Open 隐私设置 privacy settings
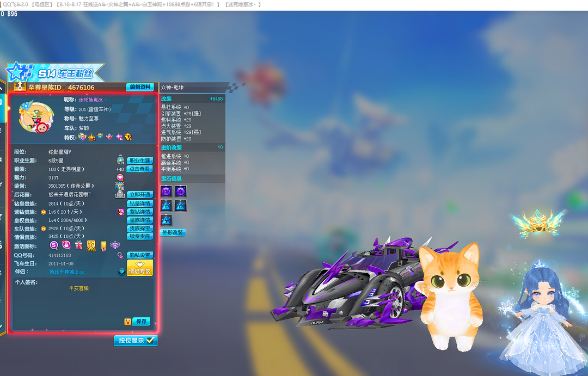The image size is (588, 376). [x=140, y=255]
